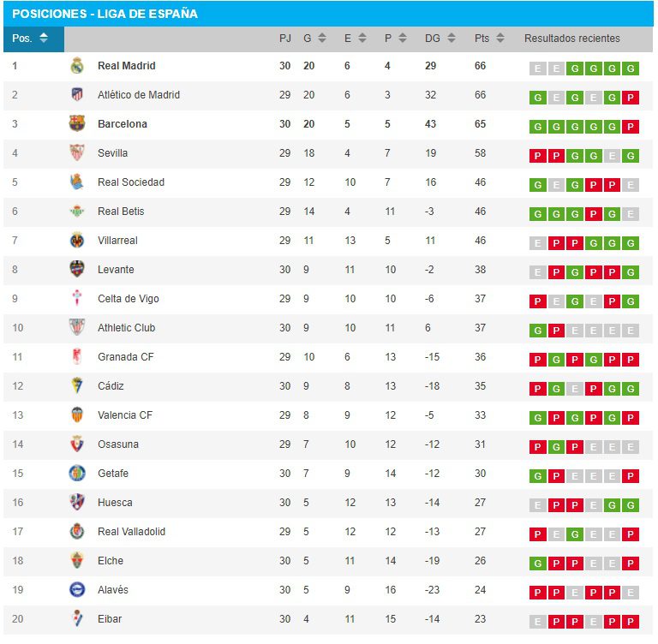Click the Getafe club crest
The width and height of the screenshot is (658, 644).
[77, 474]
